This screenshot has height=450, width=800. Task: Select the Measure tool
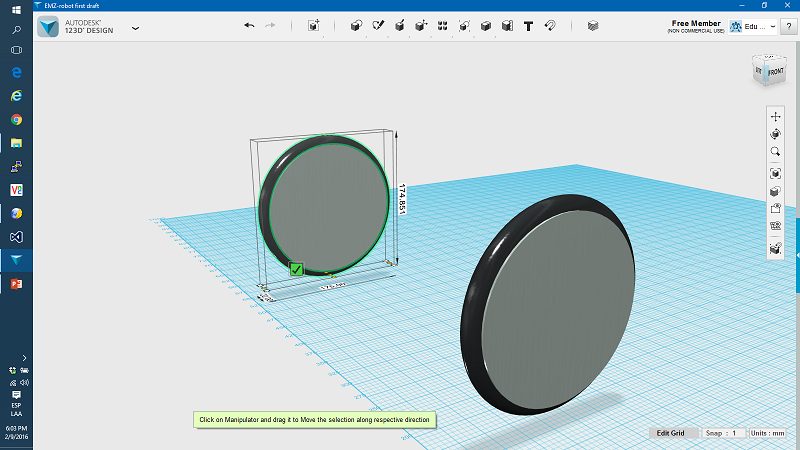[x=507, y=26]
